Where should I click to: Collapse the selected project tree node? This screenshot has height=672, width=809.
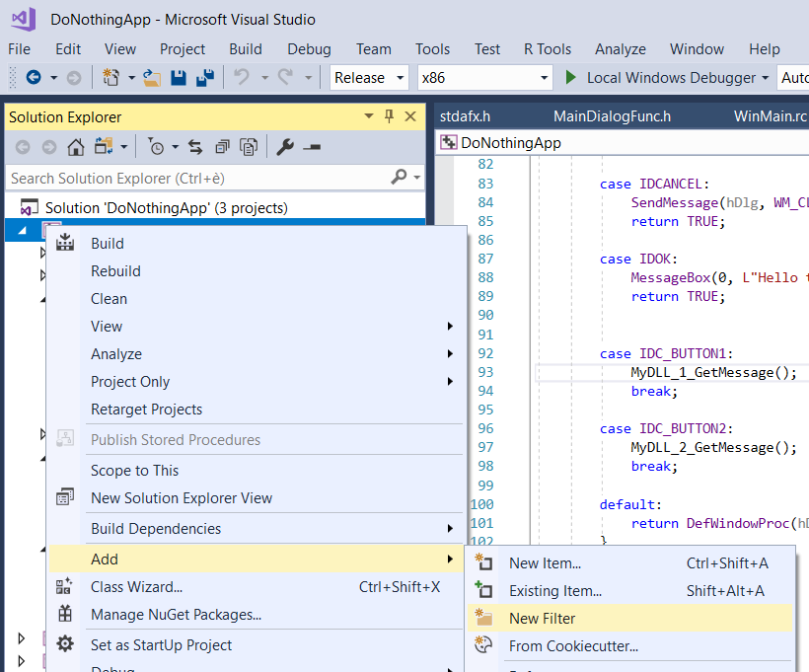[22, 231]
